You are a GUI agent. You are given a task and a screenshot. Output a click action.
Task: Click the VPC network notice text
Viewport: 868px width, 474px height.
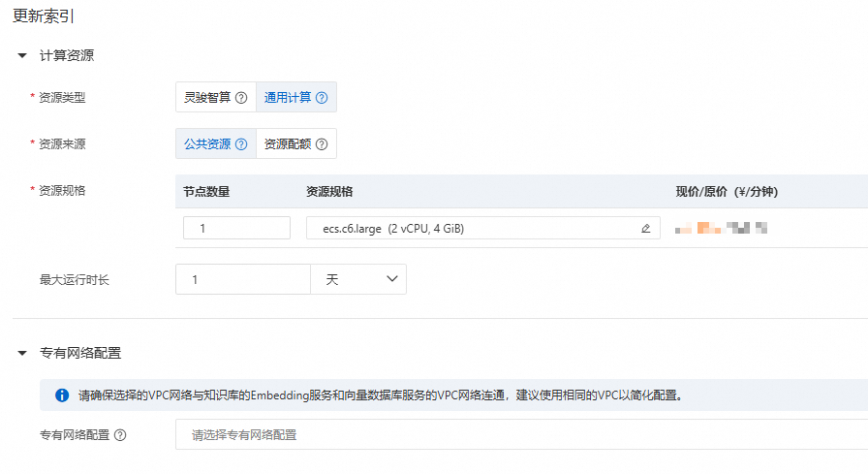click(x=381, y=395)
